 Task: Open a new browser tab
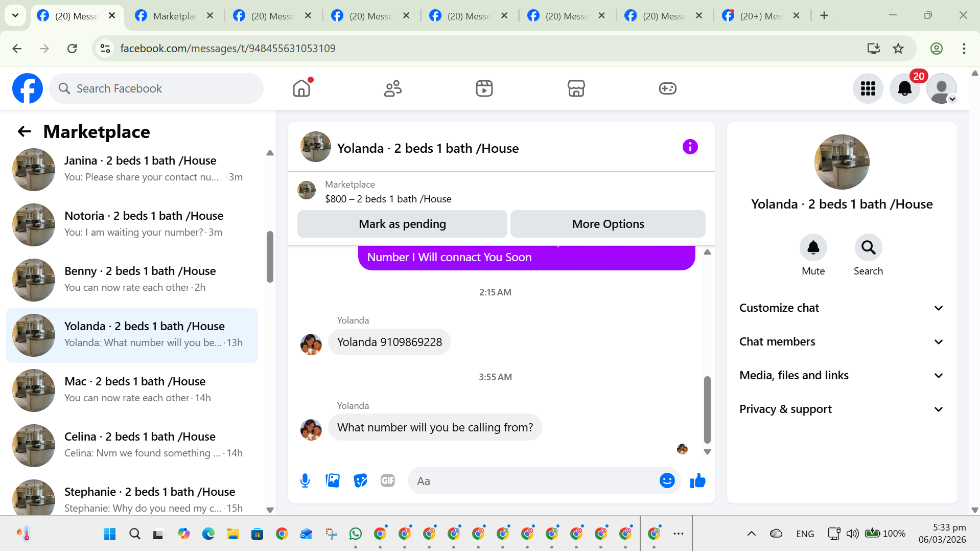(x=824, y=15)
